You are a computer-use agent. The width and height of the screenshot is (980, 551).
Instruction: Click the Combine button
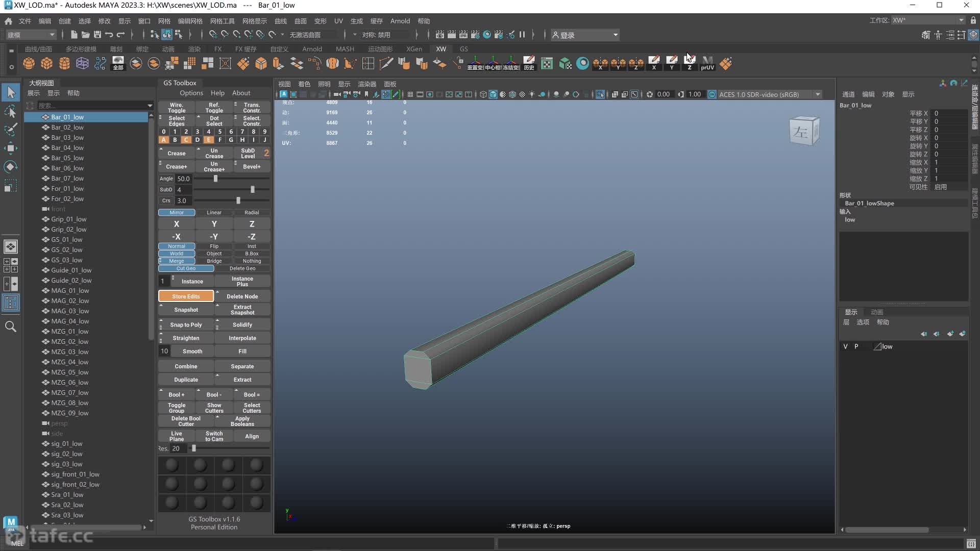pos(186,366)
